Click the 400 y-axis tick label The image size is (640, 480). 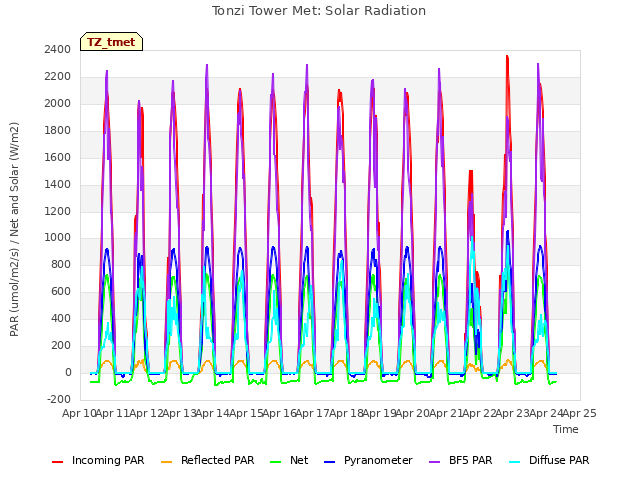pyautogui.click(x=61, y=318)
